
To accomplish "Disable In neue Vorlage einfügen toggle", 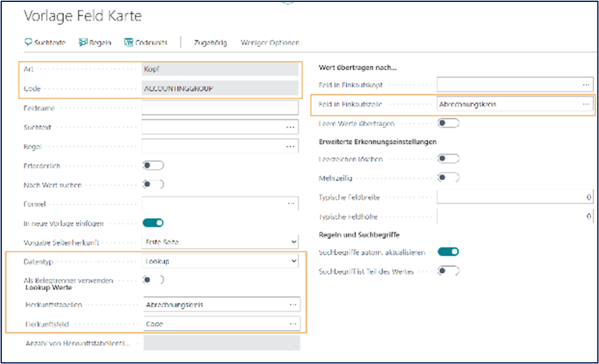I will click(153, 223).
